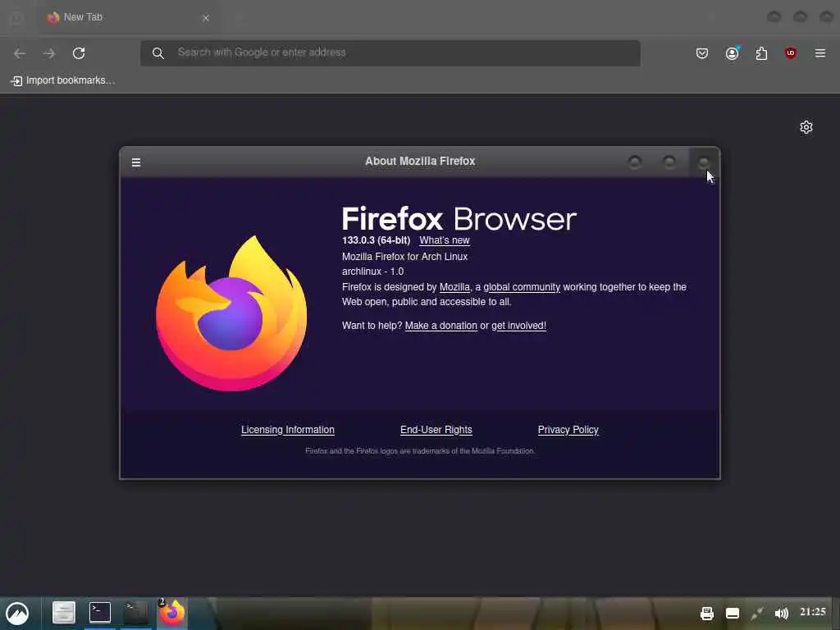Open the network connection tray icon
840x630 pixels.
(757, 614)
